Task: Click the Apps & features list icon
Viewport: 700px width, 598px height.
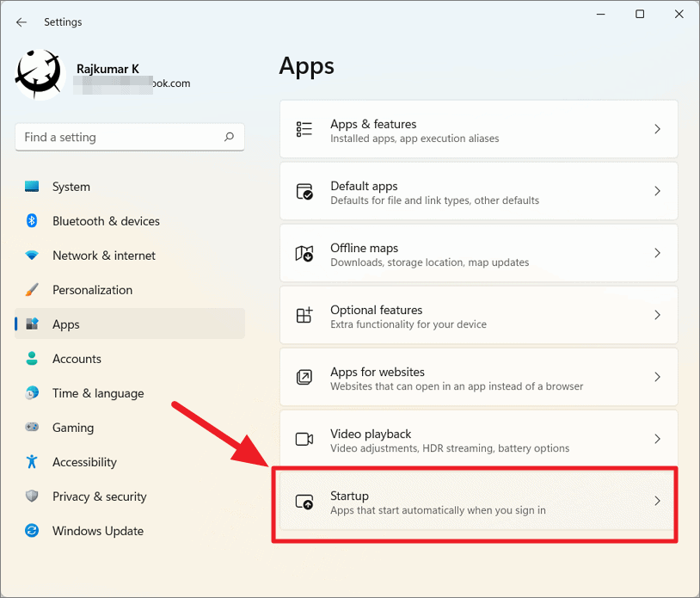Action: tap(304, 129)
